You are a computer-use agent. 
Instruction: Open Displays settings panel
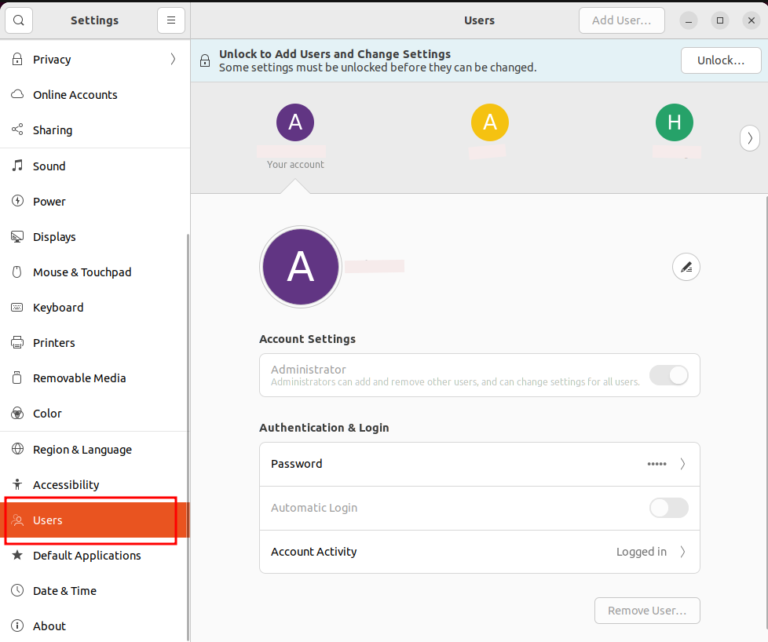pos(54,237)
